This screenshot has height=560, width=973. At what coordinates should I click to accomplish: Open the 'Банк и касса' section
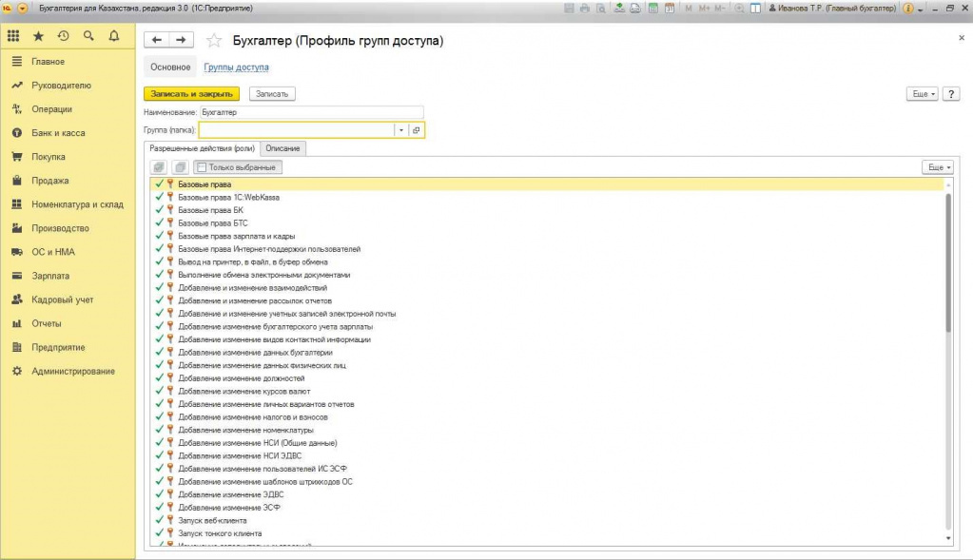point(58,133)
